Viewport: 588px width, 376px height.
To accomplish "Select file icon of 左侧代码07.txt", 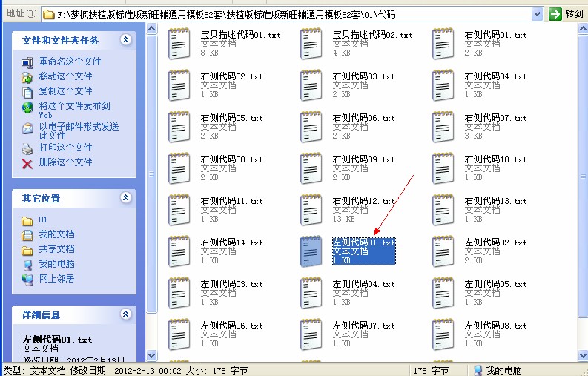I will coord(311,334).
